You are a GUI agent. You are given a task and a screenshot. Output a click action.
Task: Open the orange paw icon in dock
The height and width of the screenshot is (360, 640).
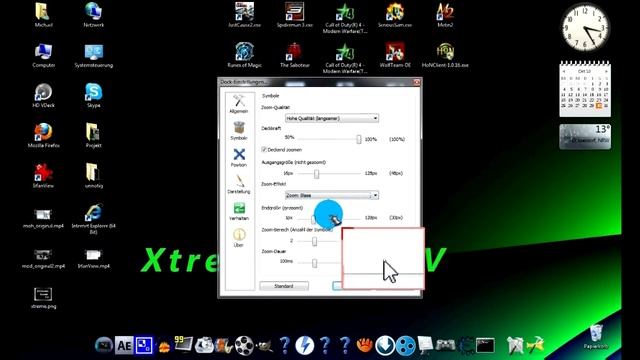tap(364, 346)
